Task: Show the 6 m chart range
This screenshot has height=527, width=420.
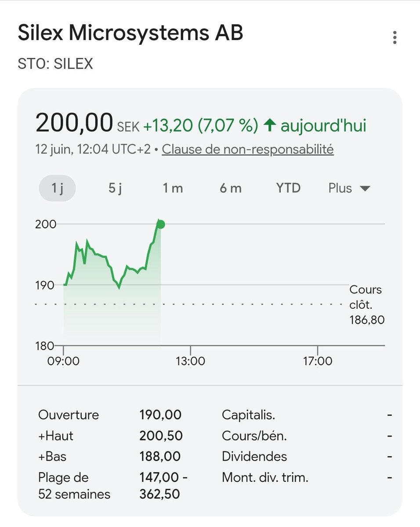Action: (x=231, y=188)
